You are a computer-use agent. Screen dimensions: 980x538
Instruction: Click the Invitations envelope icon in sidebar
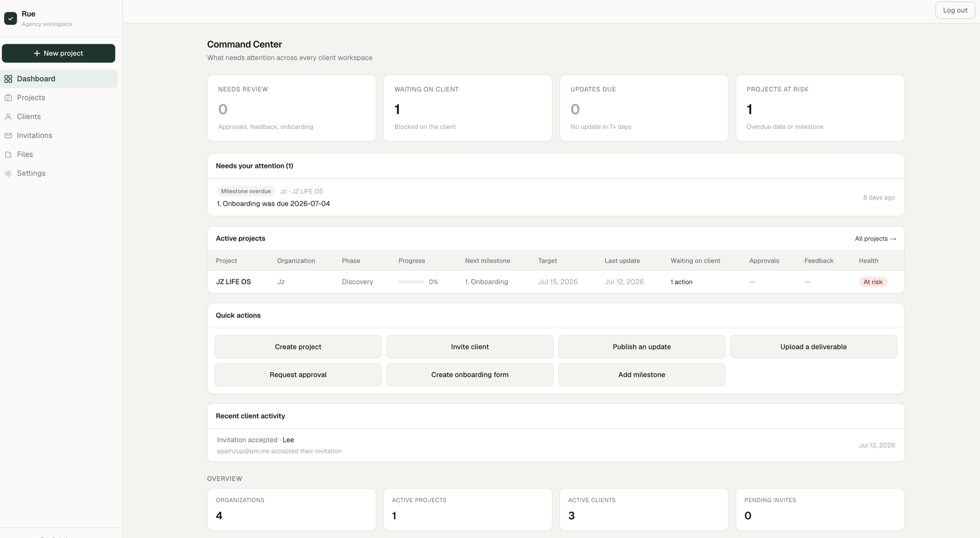[x=8, y=135]
